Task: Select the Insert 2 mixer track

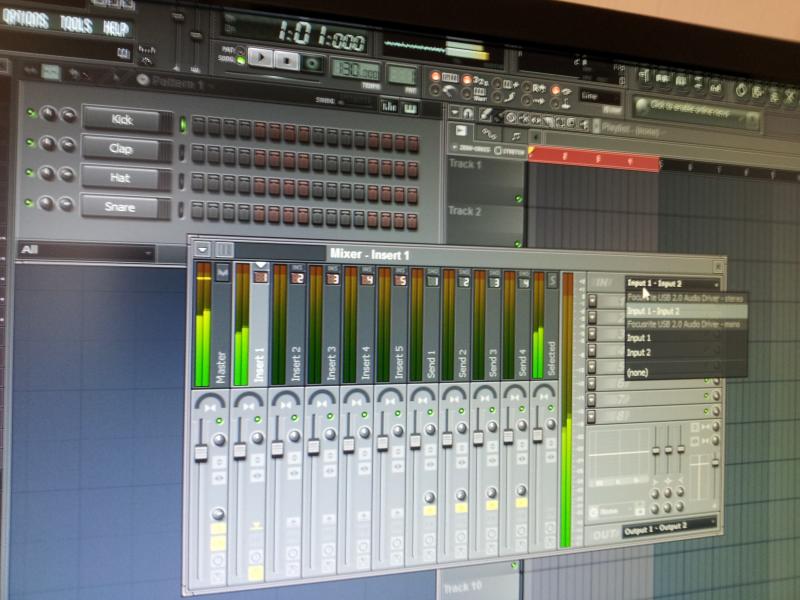Action: pyautogui.click(x=288, y=324)
